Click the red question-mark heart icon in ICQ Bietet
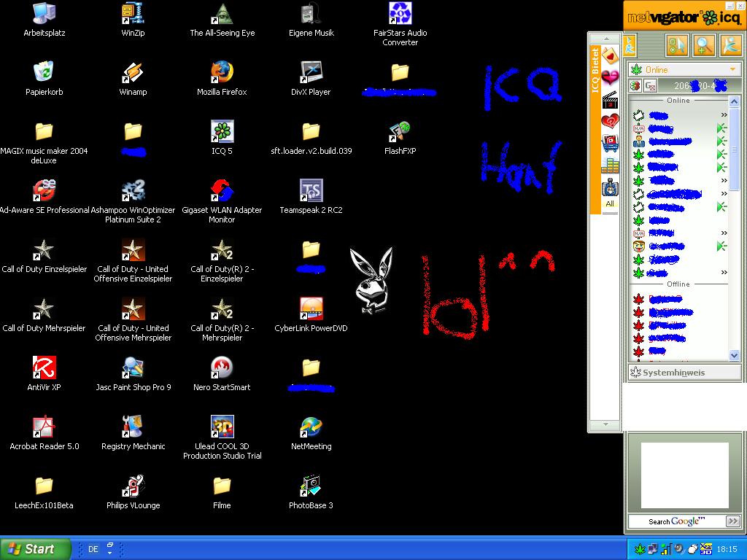747x560 pixels. pyautogui.click(x=610, y=122)
